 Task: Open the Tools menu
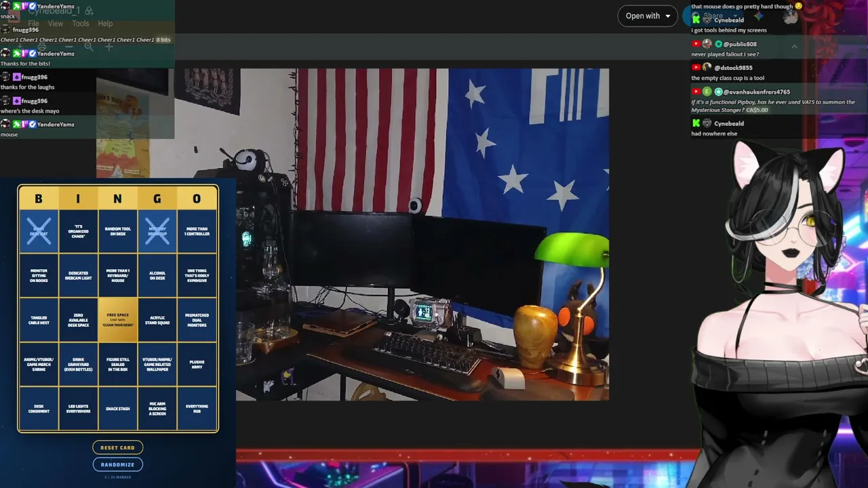click(81, 24)
